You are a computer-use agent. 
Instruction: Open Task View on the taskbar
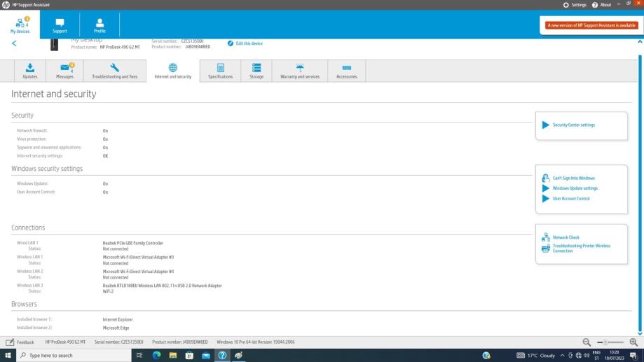139,356
